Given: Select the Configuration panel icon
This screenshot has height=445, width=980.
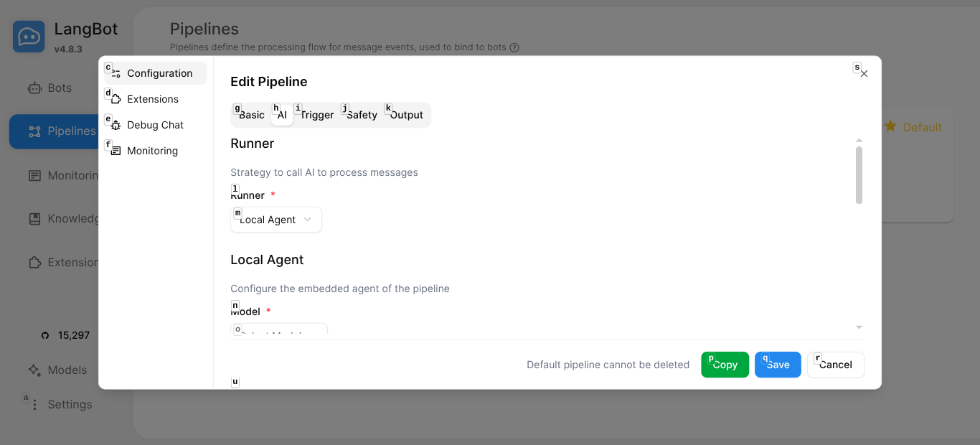Looking at the screenshot, I should click(115, 72).
